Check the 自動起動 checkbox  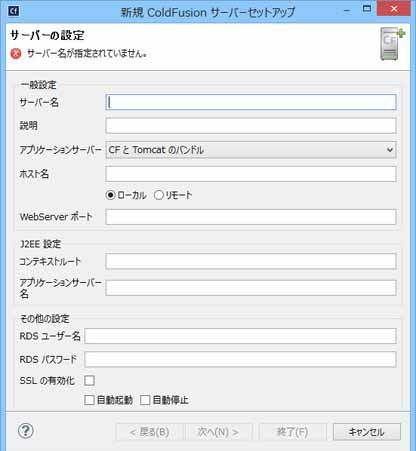click(89, 400)
